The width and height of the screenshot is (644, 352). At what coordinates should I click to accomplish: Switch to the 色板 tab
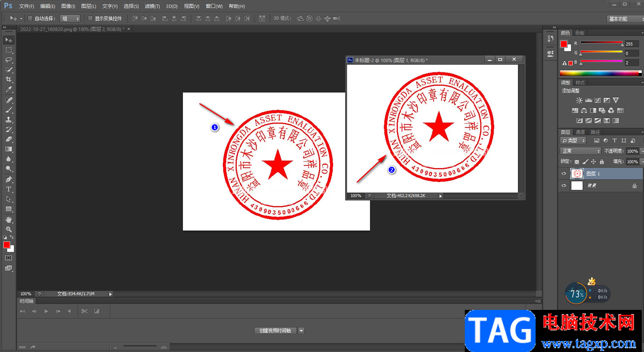coord(580,33)
